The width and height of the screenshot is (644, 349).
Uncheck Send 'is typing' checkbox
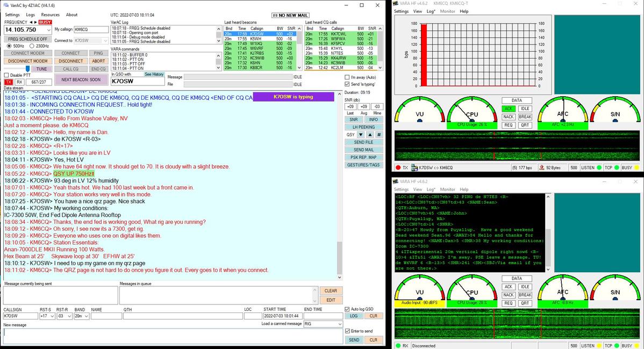pos(347,84)
